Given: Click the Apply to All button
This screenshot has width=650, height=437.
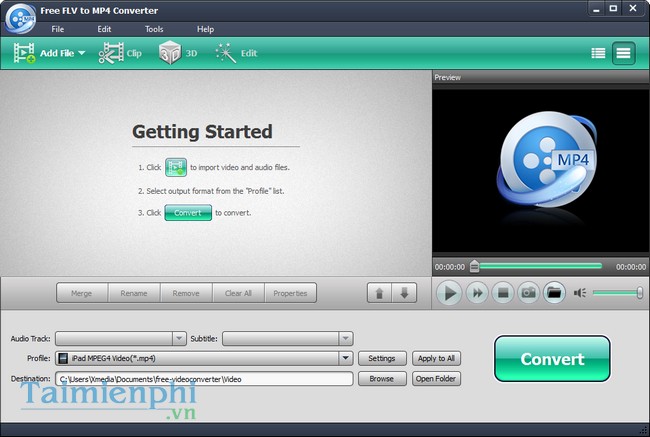Looking at the screenshot, I should pos(436,358).
